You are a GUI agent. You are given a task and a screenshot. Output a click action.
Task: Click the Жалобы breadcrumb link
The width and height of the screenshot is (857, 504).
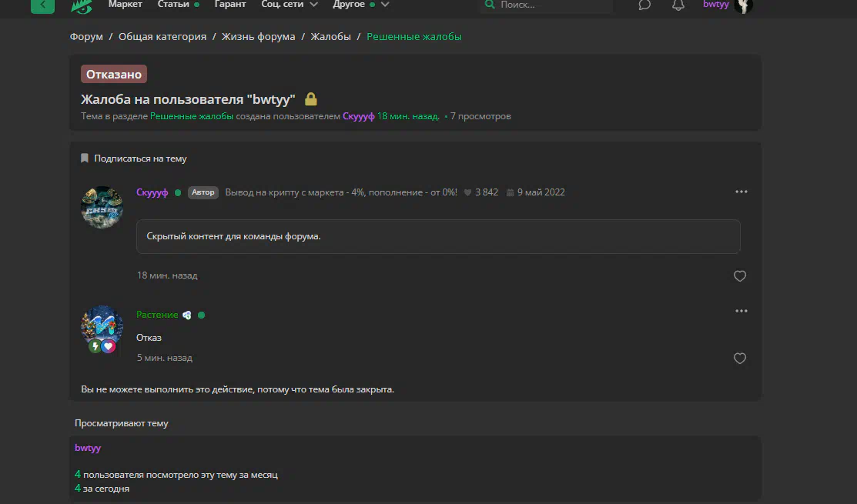pyautogui.click(x=330, y=37)
